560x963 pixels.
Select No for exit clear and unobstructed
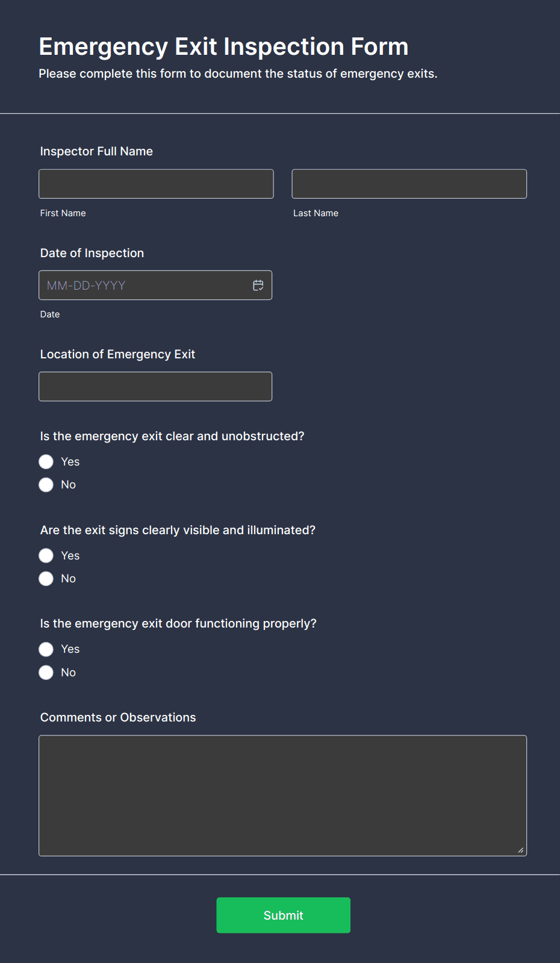point(46,485)
